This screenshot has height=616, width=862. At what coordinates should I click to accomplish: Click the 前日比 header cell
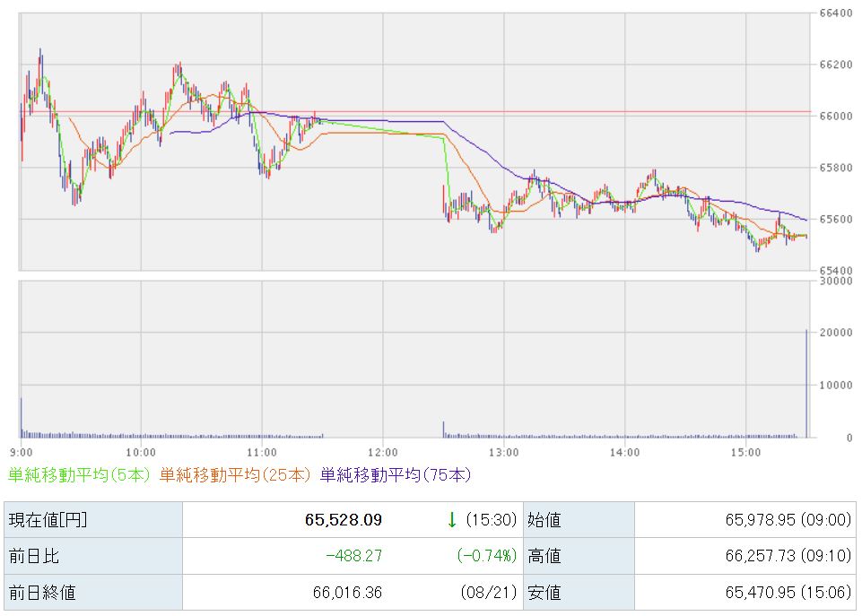tap(93, 556)
